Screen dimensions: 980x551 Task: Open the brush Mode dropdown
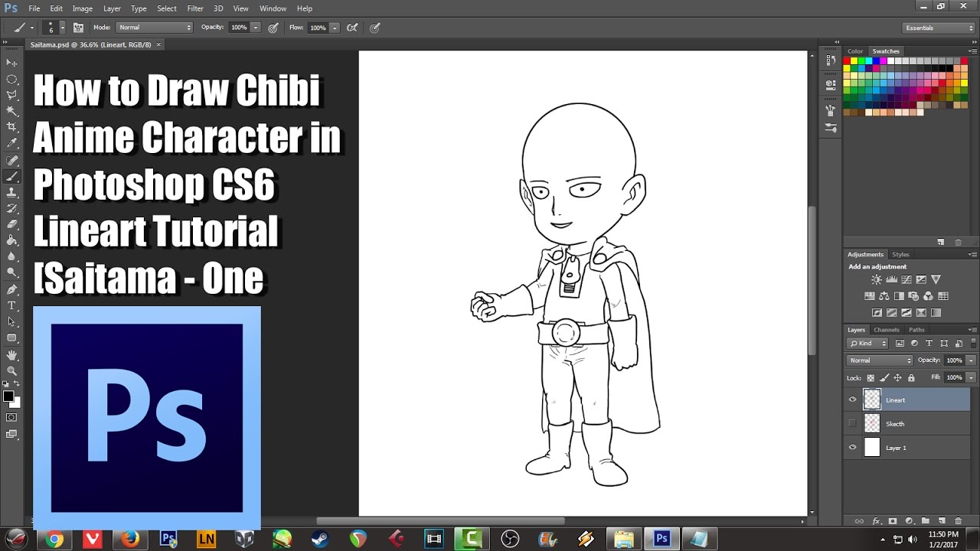(x=154, y=28)
